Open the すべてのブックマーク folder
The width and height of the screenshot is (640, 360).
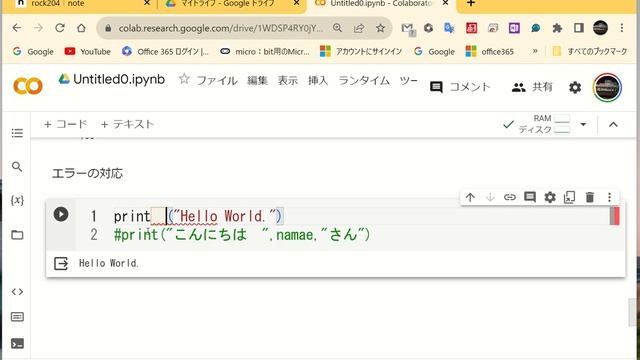(x=590, y=51)
